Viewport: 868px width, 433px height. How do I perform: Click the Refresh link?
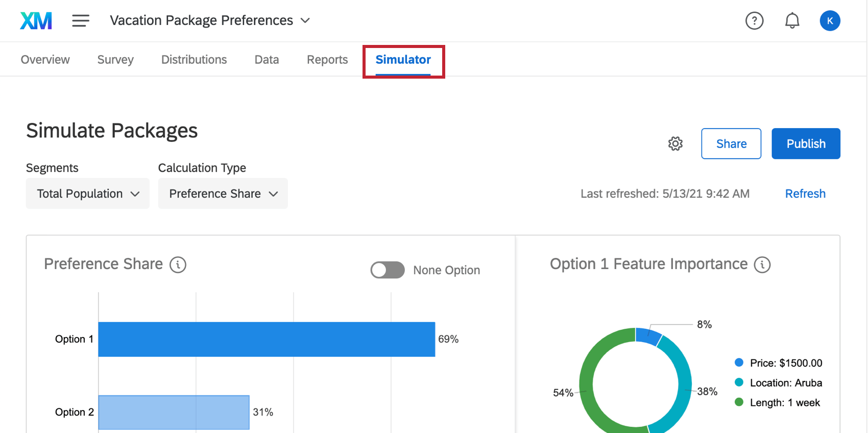(805, 194)
